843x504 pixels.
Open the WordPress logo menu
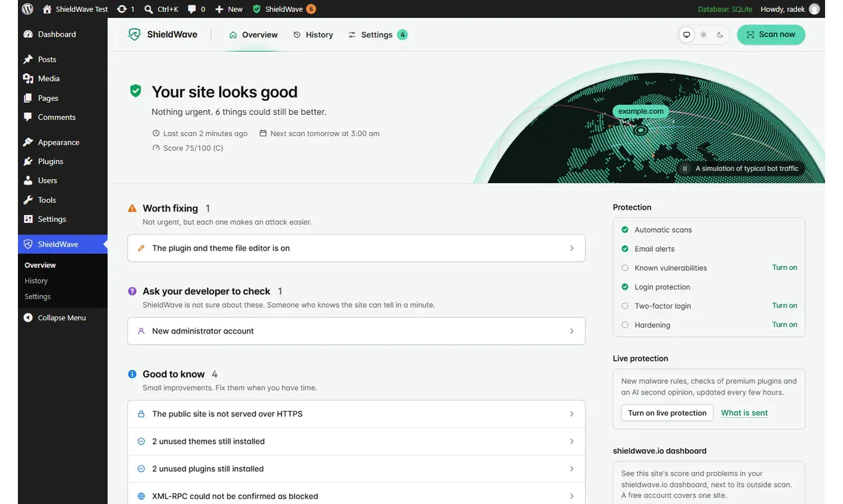(27, 9)
